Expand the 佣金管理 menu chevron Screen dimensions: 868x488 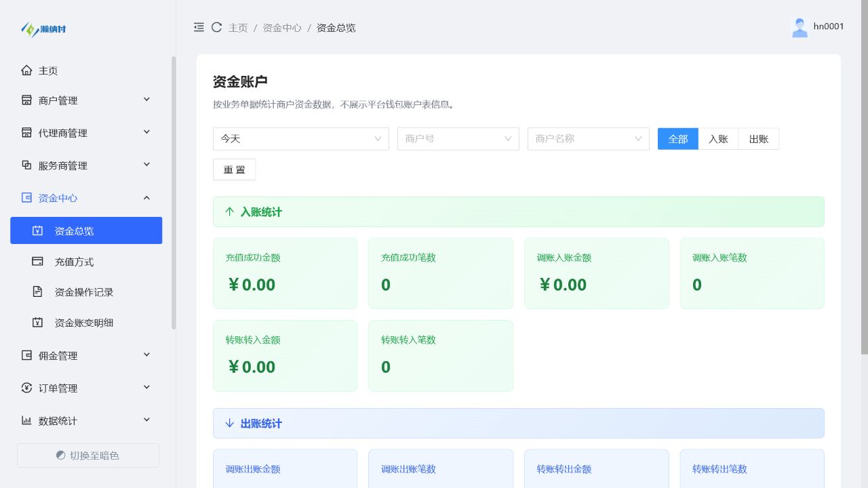point(146,354)
